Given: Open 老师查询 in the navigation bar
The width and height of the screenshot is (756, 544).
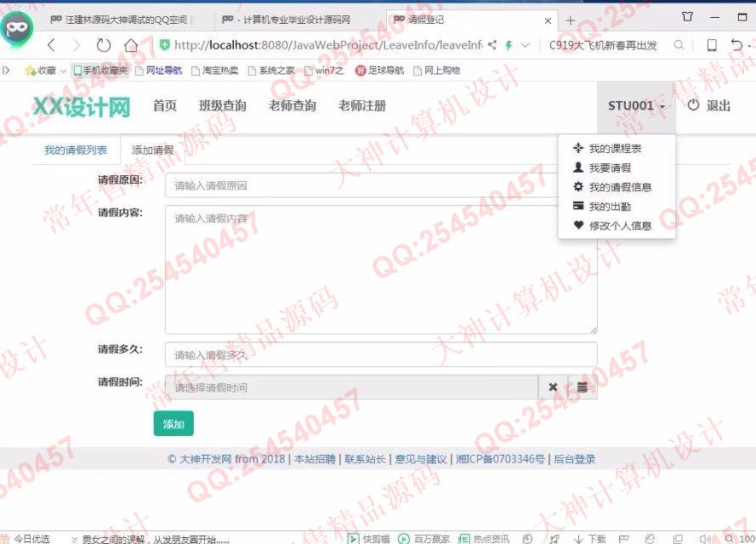Looking at the screenshot, I should click(293, 106).
